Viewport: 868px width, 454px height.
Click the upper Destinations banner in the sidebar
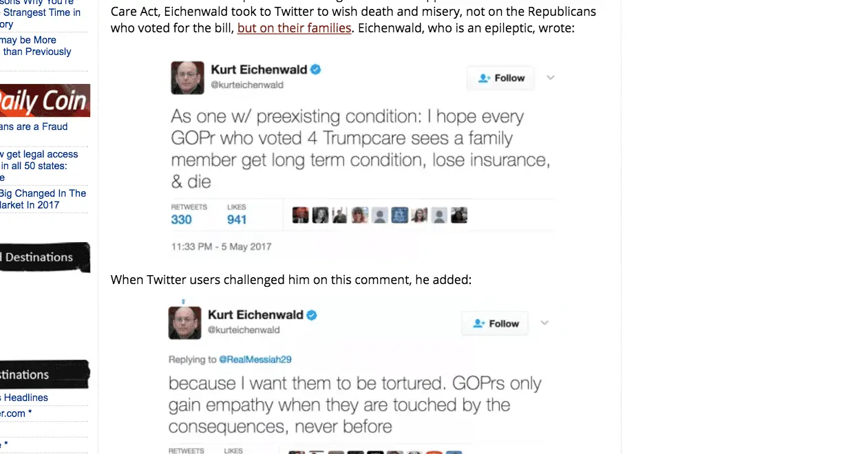[x=44, y=257]
